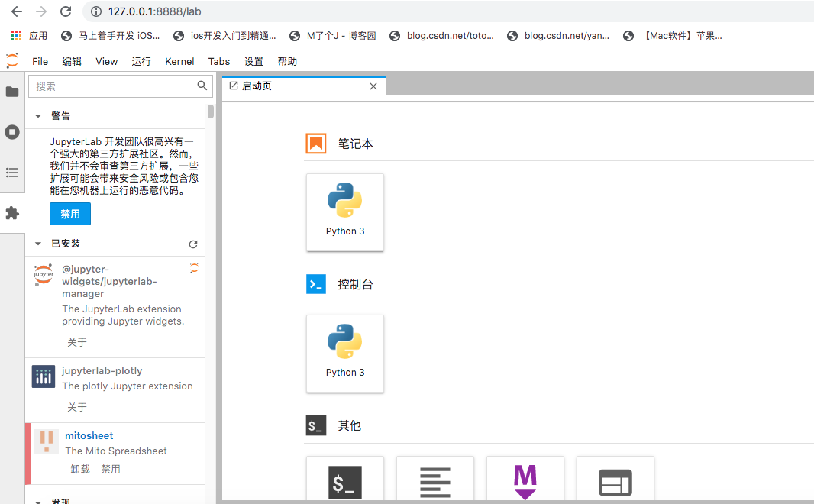Click the blue 禁用 warning button

tap(69, 214)
